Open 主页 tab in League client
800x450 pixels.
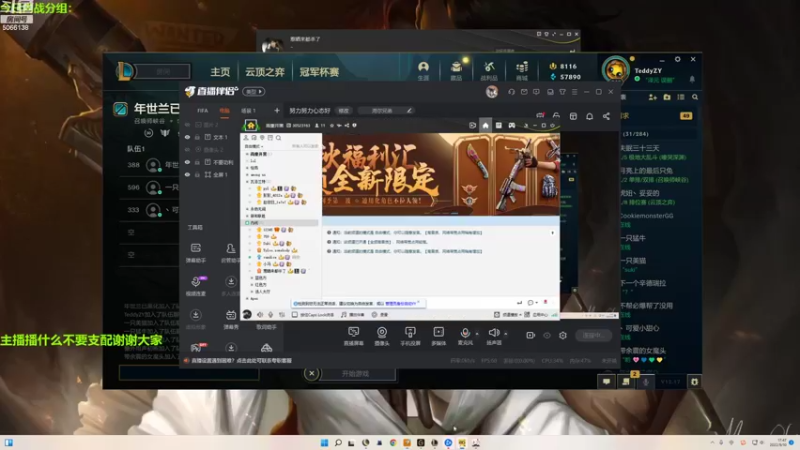[x=220, y=72]
